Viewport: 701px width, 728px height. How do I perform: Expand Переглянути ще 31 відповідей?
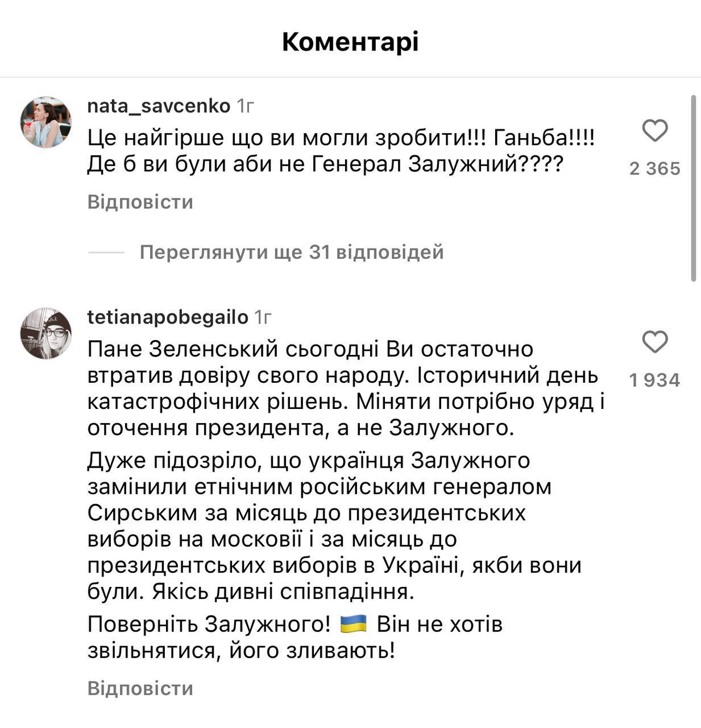291,252
